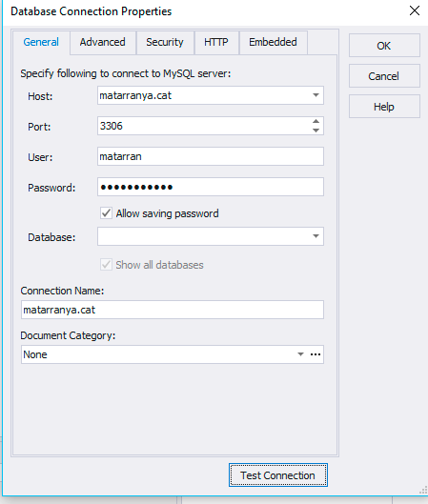This screenshot has height=504, width=428.
Task: Toggle Allow saving password checkbox
Action: point(106,213)
